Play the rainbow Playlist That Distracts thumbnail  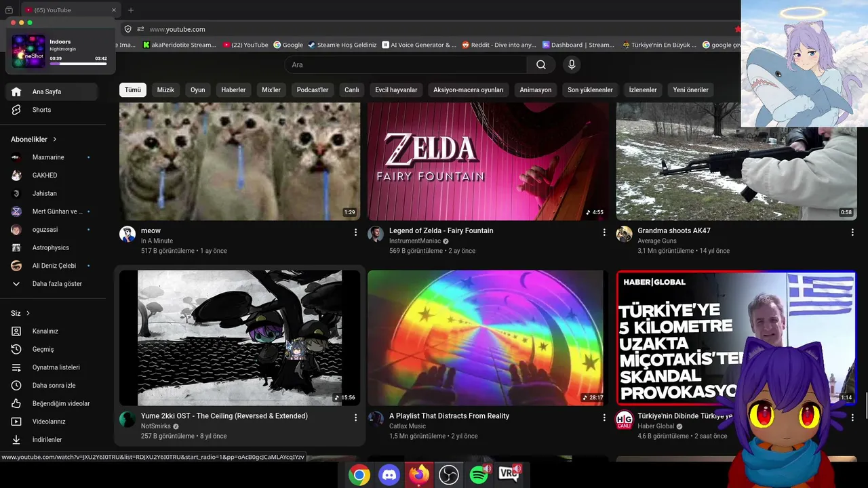pos(488,338)
